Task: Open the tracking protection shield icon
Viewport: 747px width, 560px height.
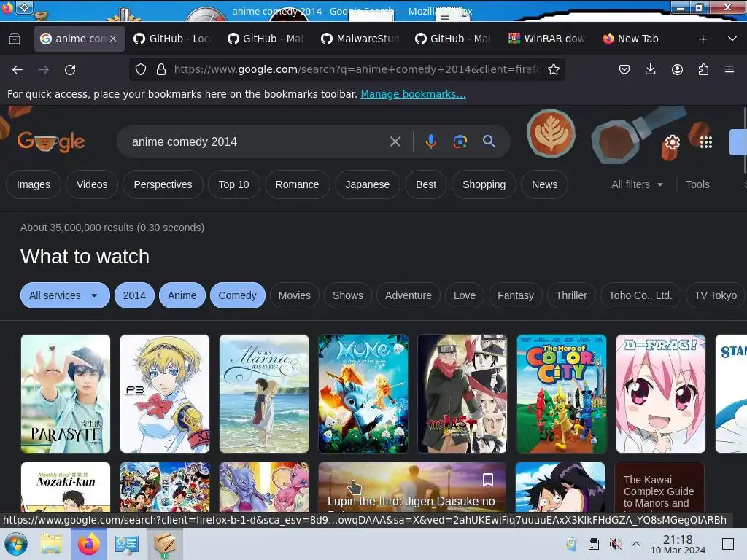Action: click(141, 69)
